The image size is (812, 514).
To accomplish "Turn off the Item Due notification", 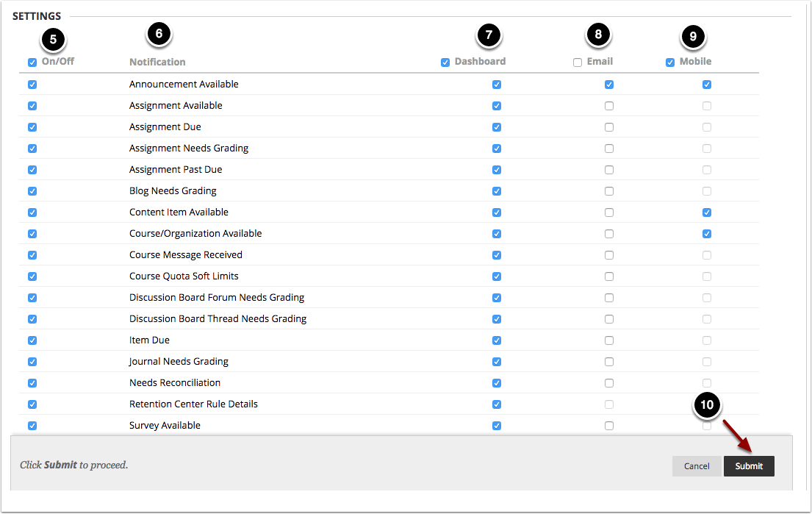I will (32, 340).
